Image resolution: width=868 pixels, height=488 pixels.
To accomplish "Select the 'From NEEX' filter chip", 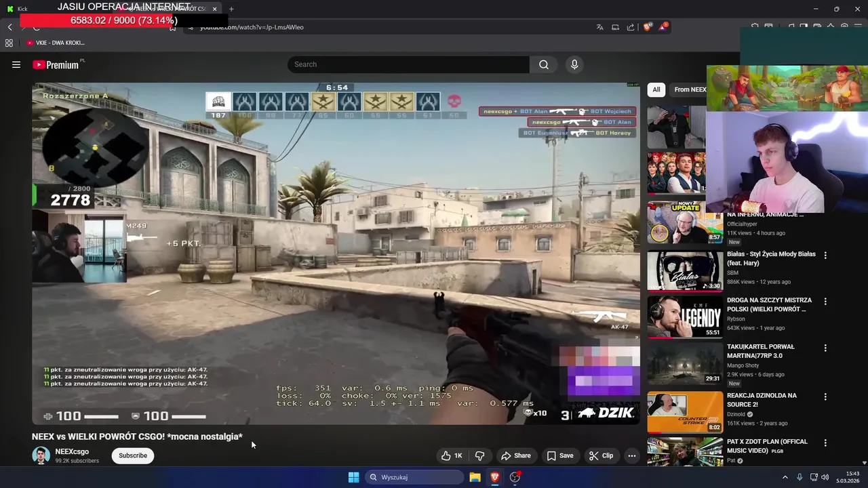I will [690, 89].
